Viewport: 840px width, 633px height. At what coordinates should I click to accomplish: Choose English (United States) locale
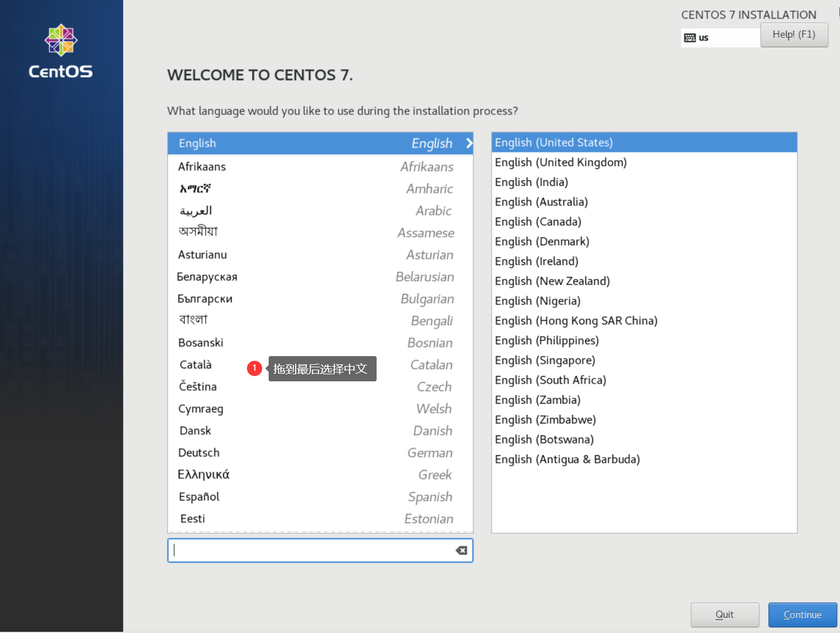click(x=644, y=143)
